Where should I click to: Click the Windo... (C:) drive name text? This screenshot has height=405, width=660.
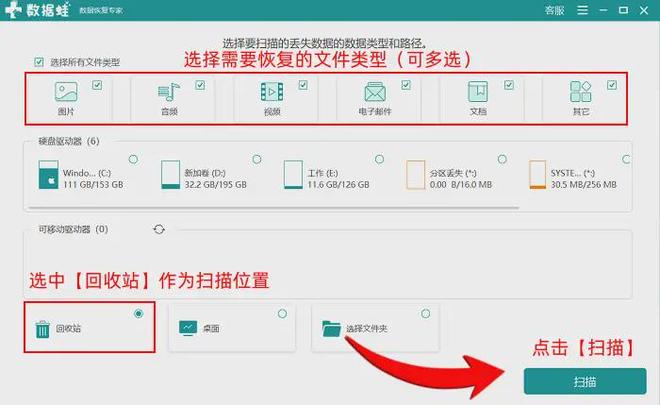pyautogui.click(x=87, y=173)
